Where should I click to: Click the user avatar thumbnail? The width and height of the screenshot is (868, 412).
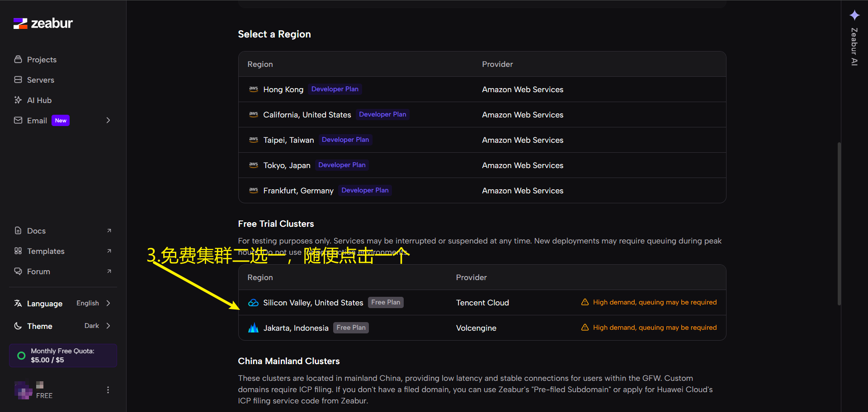tap(23, 390)
